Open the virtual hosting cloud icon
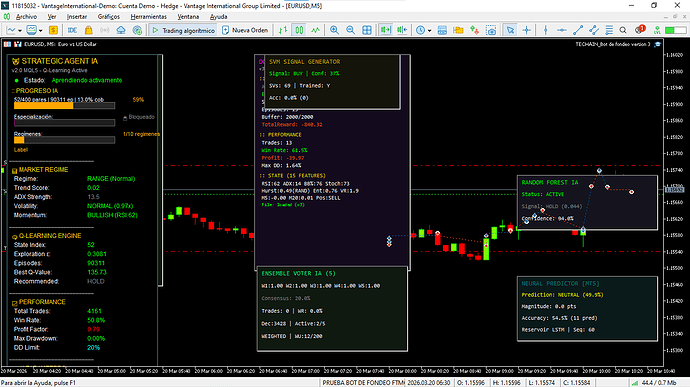 [x=121, y=30]
